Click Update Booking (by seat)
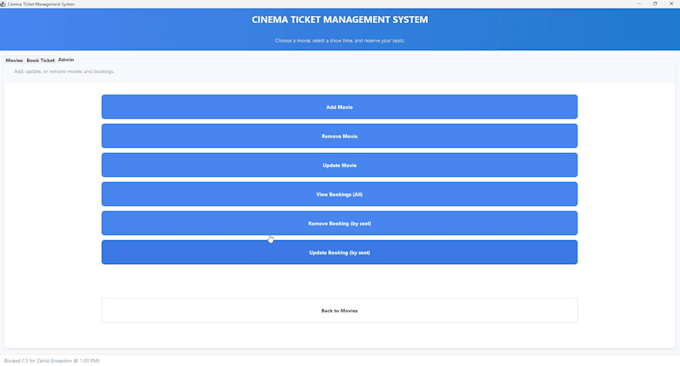 (x=340, y=252)
